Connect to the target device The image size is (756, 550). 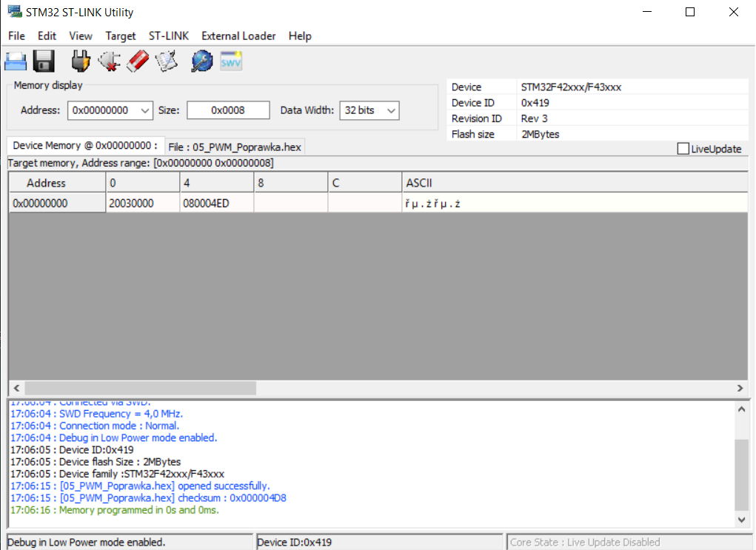(80, 61)
